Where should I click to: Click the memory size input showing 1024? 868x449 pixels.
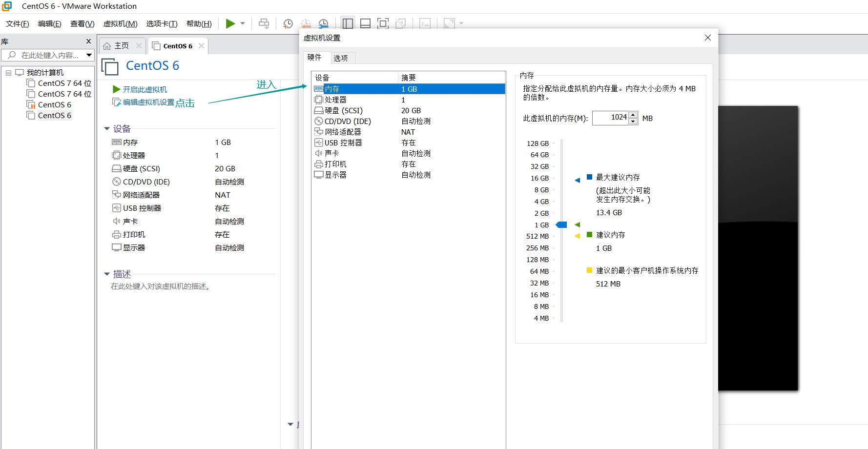(x=610, y=118)
